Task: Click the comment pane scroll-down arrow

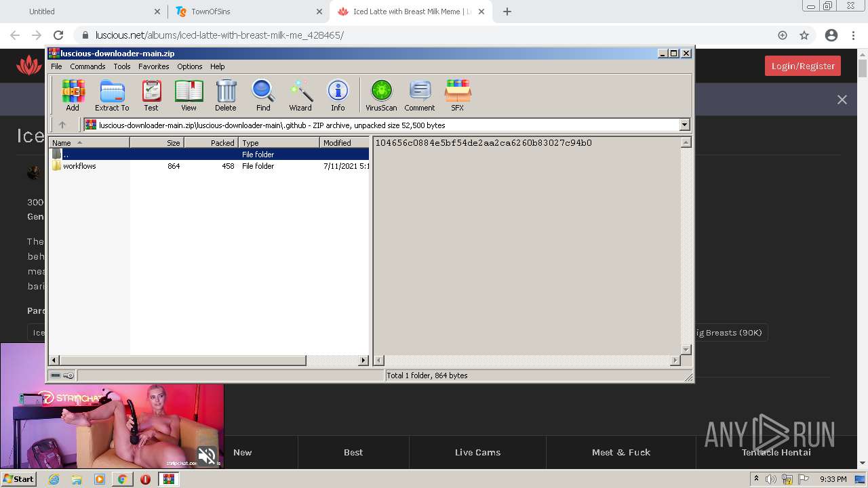Action: tap(686, 350)
